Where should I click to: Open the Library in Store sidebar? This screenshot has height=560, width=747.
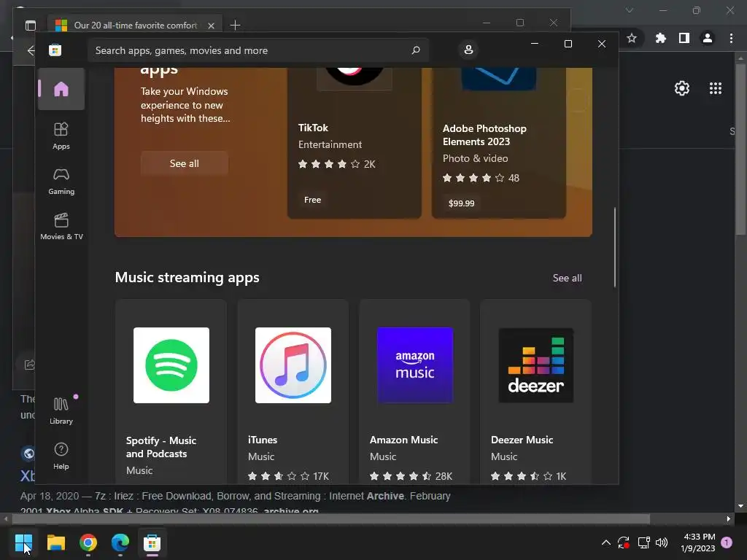tap(61, 411)
